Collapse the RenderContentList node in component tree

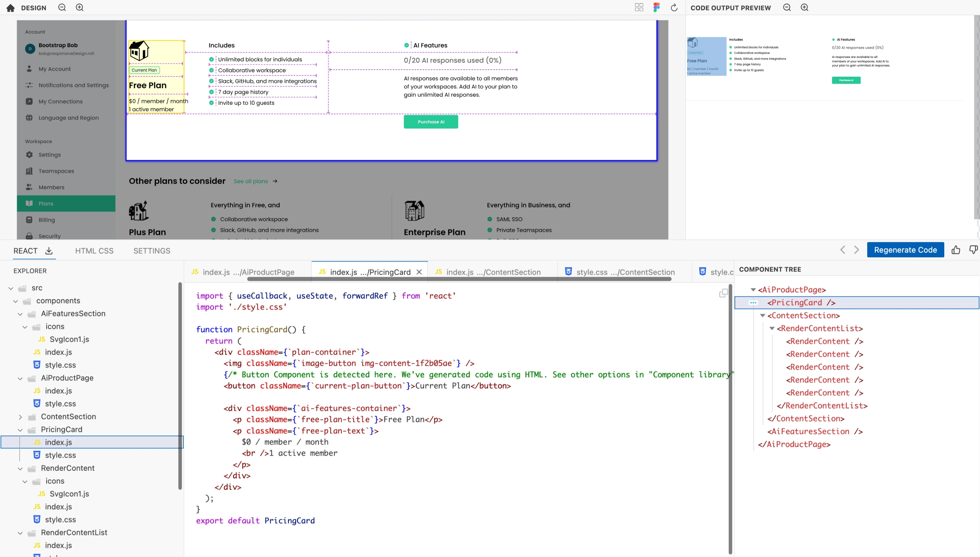772,328
